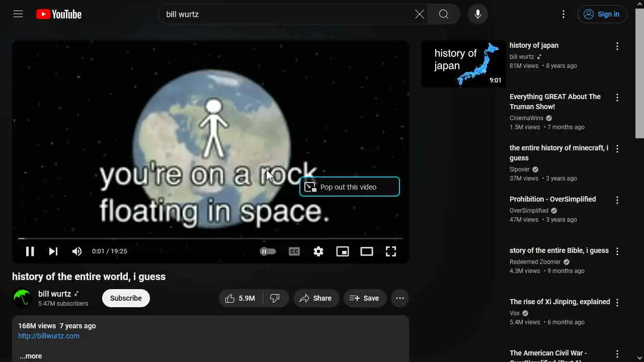Open history of japan thumbnail

(463, 64)
